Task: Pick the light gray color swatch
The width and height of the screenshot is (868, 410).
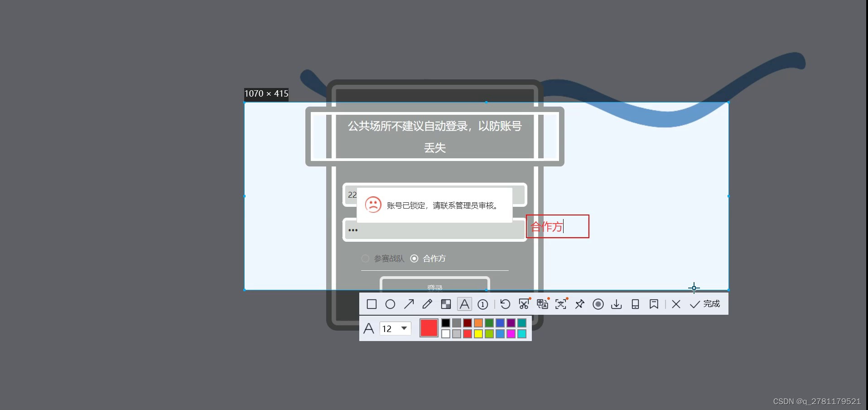Action: 457,334
